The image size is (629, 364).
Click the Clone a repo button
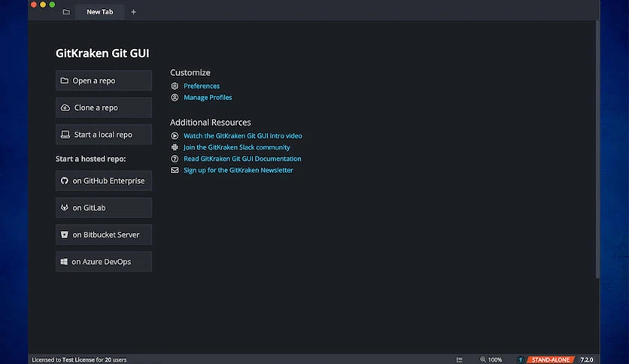pos(104,108)
